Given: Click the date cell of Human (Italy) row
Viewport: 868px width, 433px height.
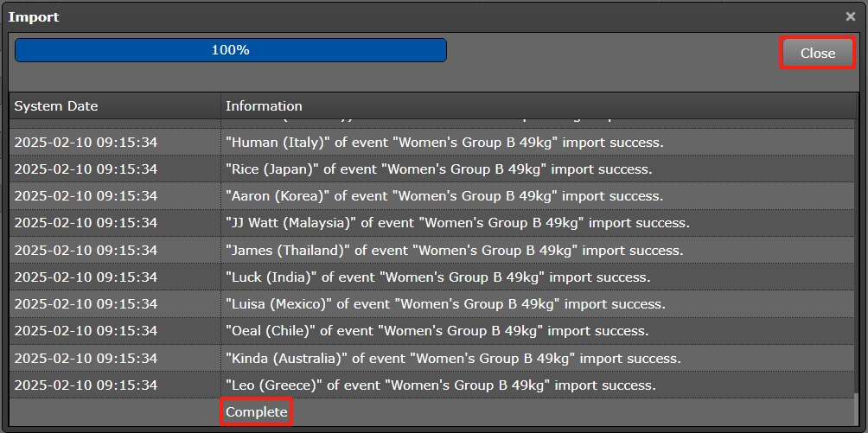Looking at the screenshot, I should click(86, 142).
